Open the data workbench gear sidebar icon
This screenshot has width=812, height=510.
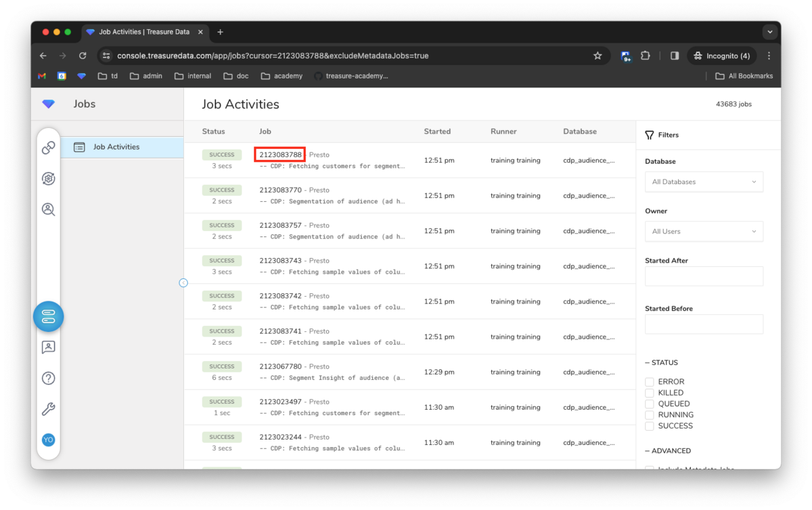click(48, 179)
